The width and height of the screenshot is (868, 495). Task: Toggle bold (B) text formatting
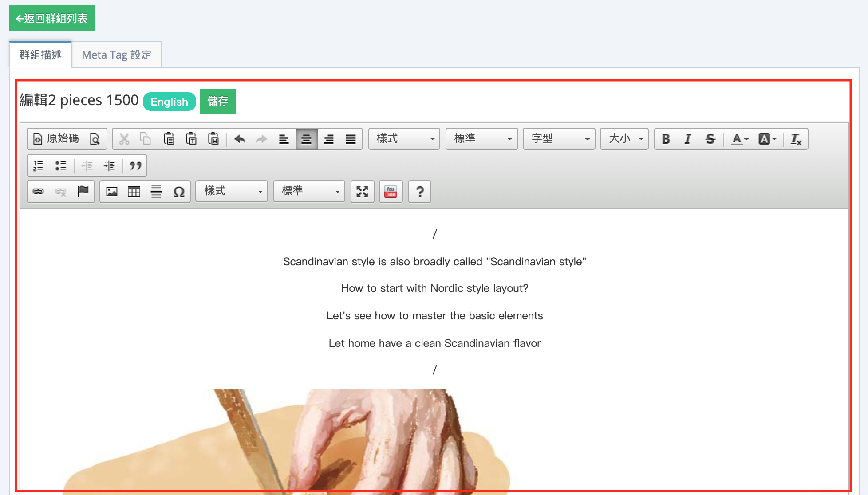pyautogui.click(x=665, y=139)
